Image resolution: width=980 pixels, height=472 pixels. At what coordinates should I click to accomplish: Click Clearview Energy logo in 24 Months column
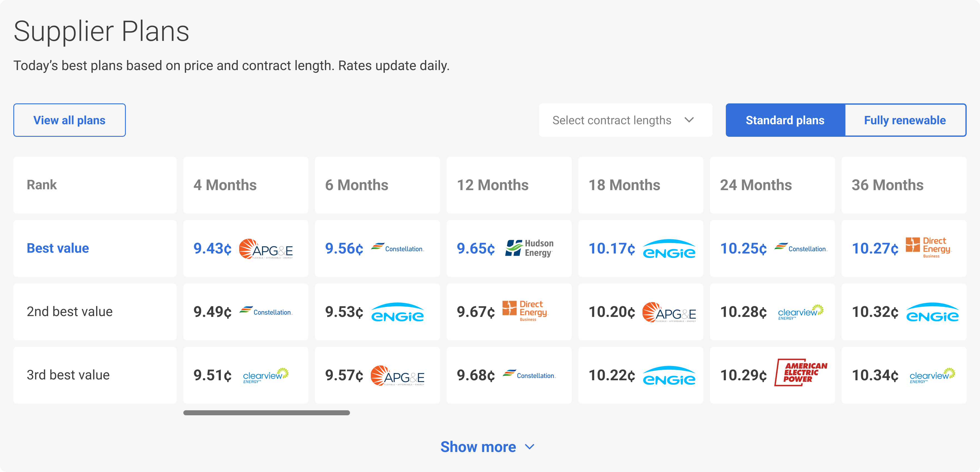pyautogui.click(x=801, y=312)
